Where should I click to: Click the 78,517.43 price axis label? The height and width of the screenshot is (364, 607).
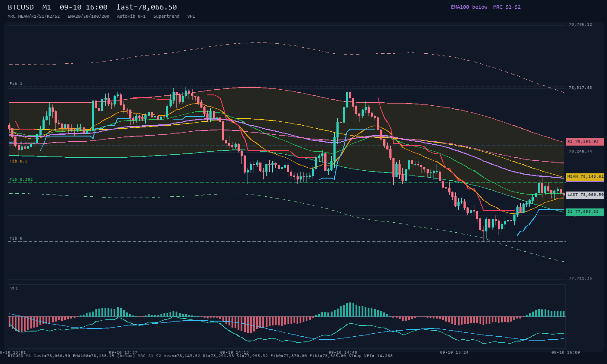(x=580, y=88)
